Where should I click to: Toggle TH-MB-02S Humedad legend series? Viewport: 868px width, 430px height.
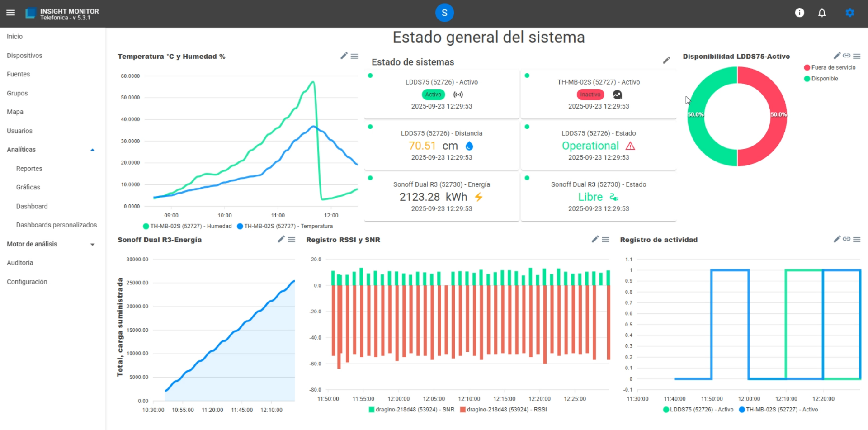(x=187, y=226)
